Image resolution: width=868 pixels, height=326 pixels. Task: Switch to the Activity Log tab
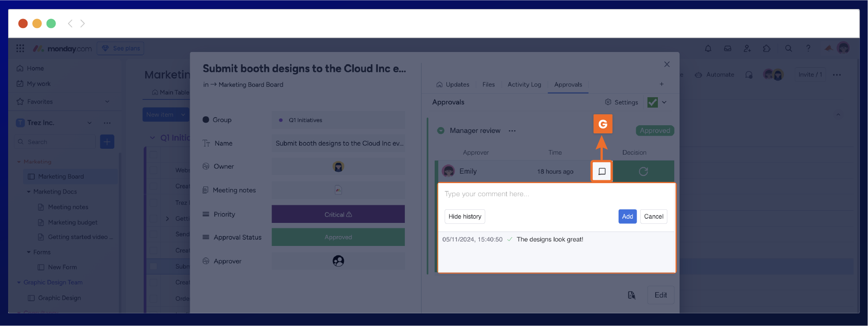click(x=524, y=85)
